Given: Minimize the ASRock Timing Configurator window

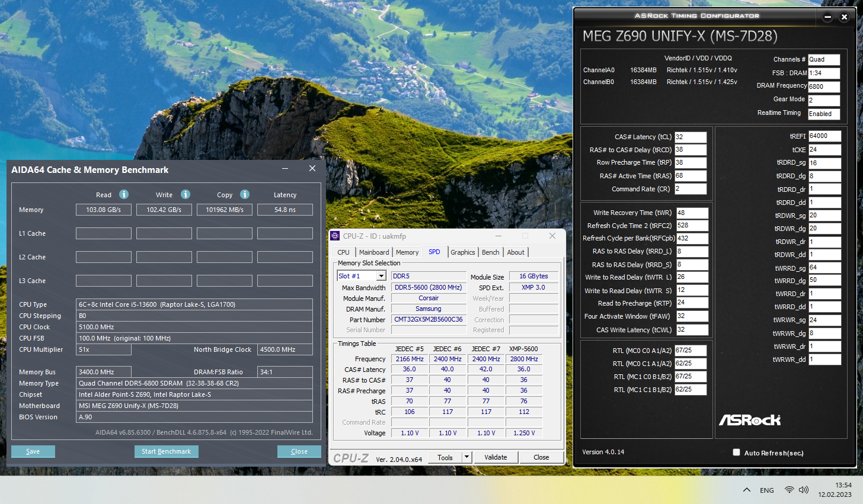Looking at the screenshot, I should [x=828, y=17].
